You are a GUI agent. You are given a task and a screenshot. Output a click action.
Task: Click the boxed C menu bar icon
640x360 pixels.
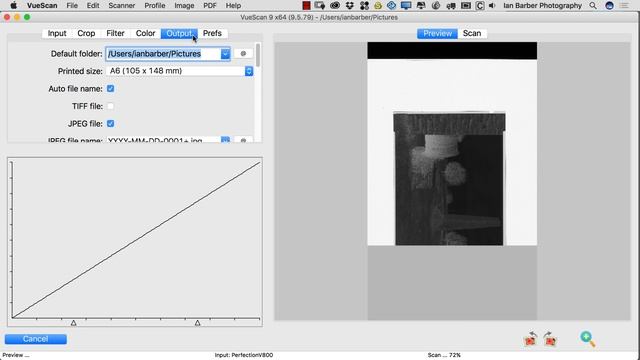480,6
